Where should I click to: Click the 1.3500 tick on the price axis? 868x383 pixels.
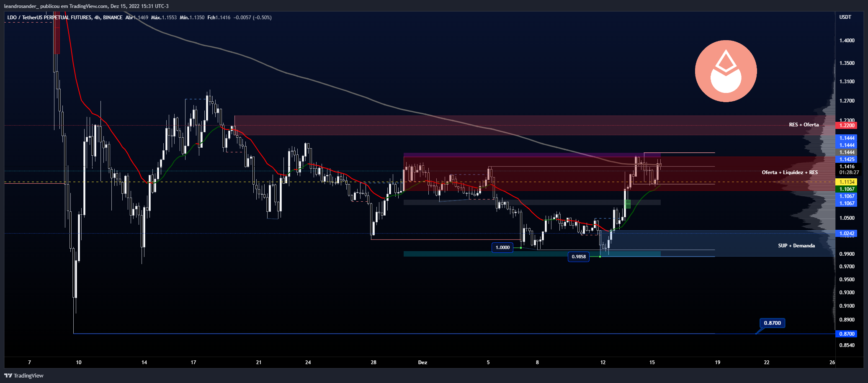[847, 63]
